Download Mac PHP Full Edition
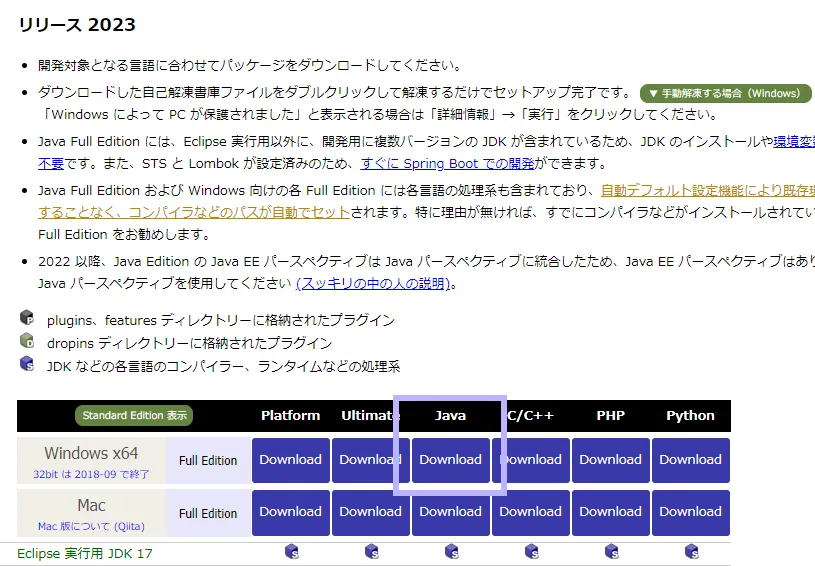This screenshot has height=566, width=815. 611,512
